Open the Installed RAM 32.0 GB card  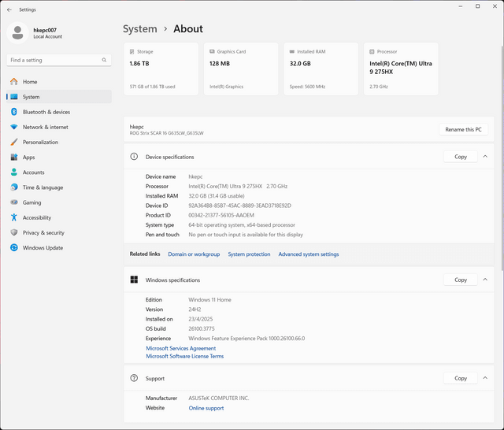pyautogui.click(x=321, y=69)
